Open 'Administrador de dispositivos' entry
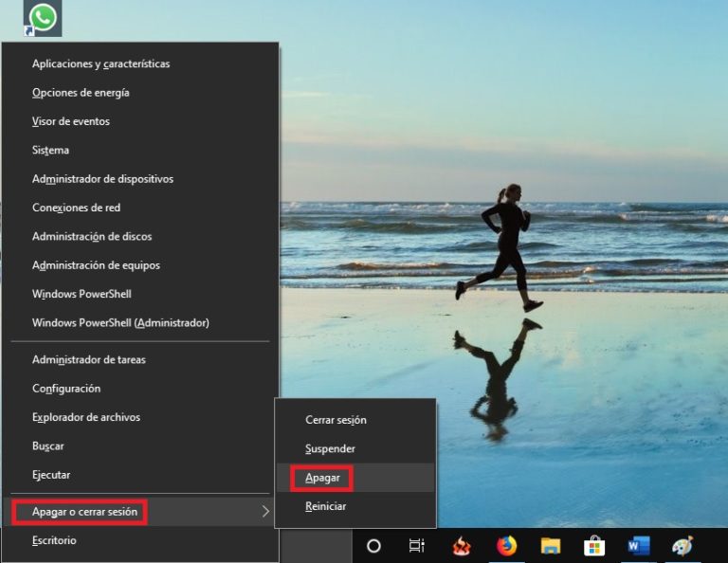 pos(102,178)
